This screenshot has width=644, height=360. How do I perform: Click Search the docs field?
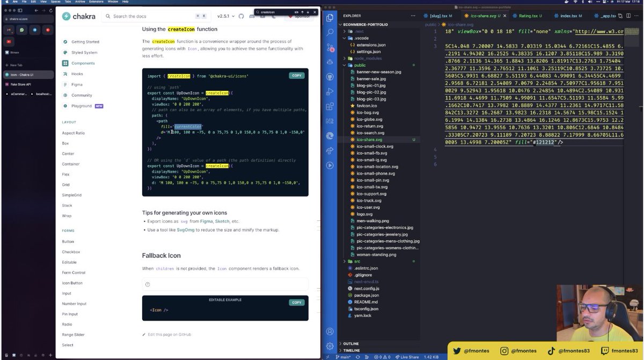pyautogui.click(x=156, y=16)
